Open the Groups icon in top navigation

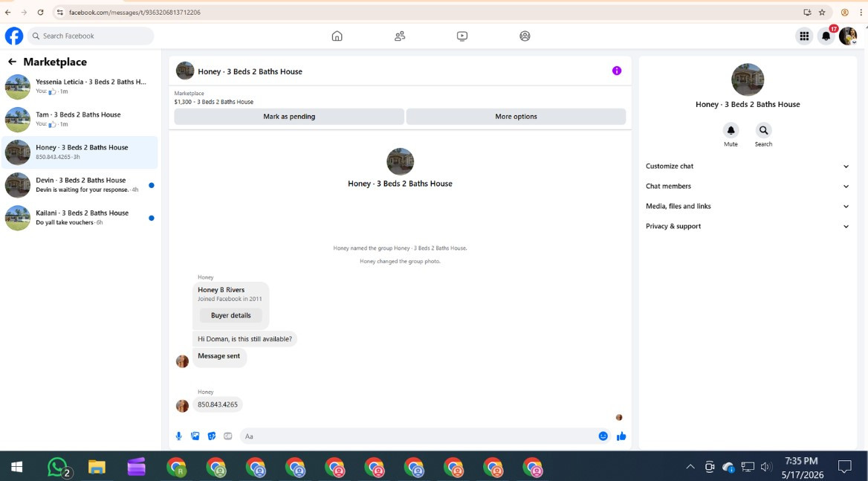click(x=525, y=36)
